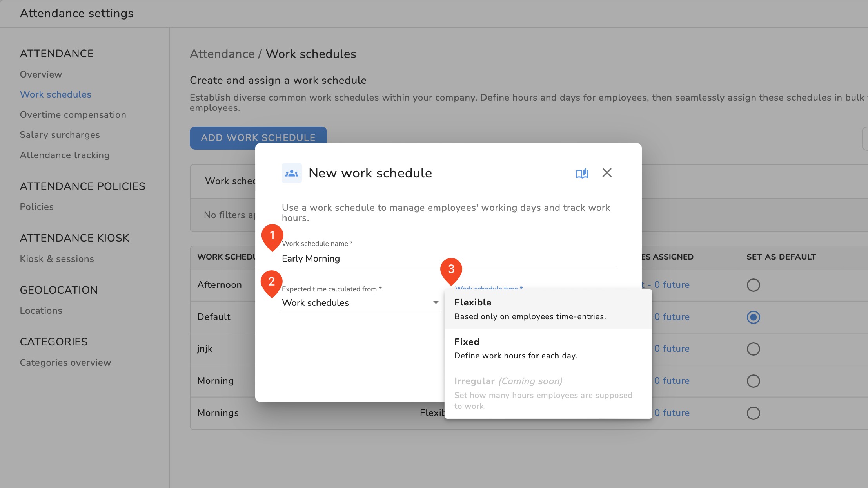The width and height of the screenshot is (868, 488).
Task: Click the red step marker numbered 3
Action: (x=451, y=269)
